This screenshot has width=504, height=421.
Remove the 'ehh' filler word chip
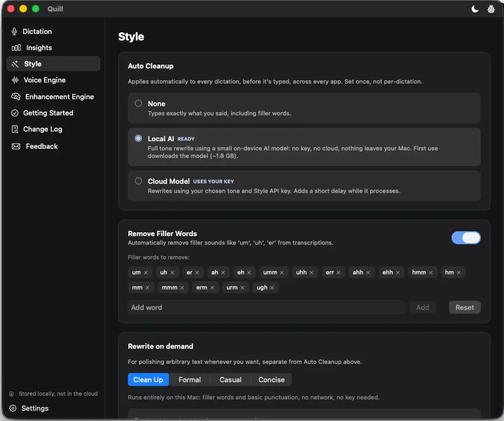398,273
